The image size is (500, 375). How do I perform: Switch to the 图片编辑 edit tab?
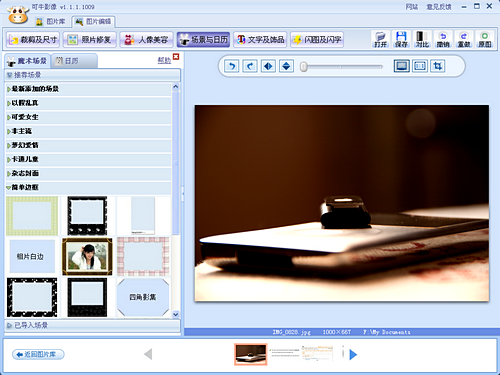[x=93, y=22]
